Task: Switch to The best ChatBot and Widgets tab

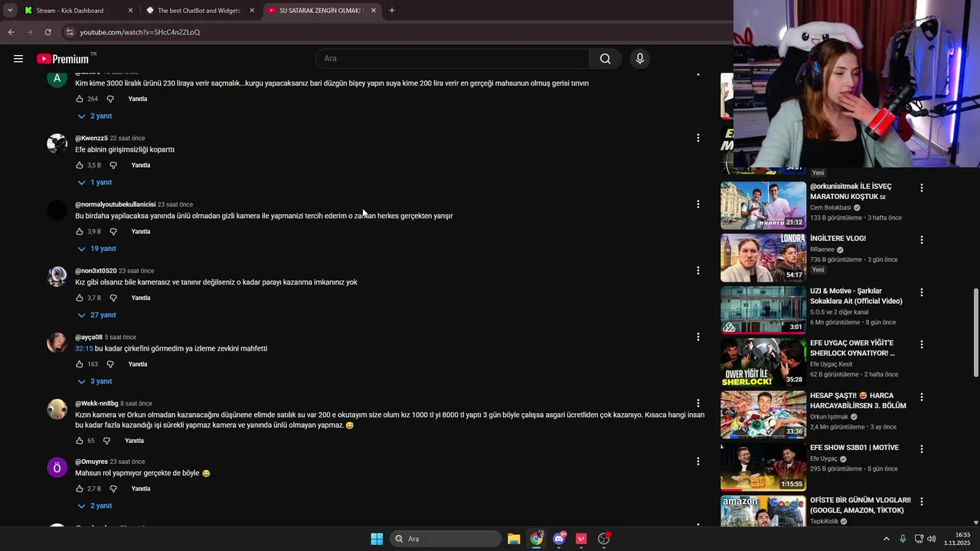Action: (x=200, y=11)
